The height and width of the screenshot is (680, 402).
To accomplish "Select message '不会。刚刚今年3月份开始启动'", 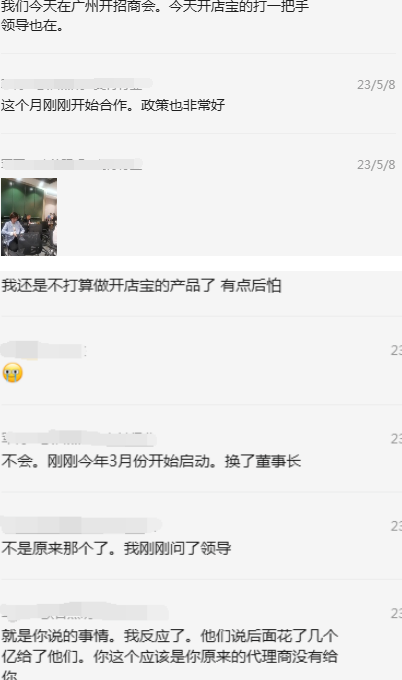I will click(151, 461).
